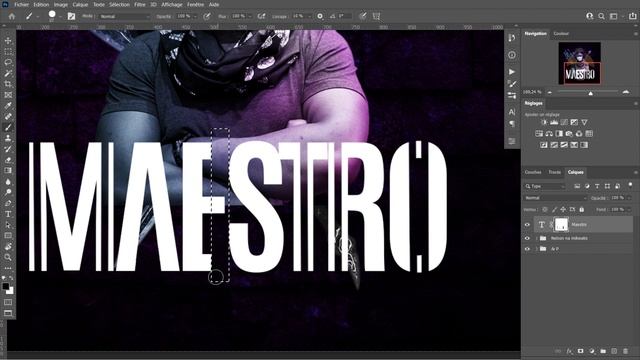
Task: Toggle visibility of bottom group layer
Action: coord(527,249)
